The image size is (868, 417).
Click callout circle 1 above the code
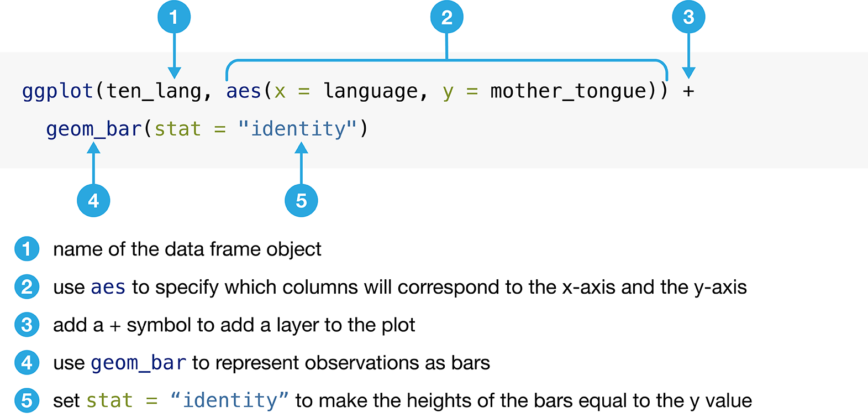174,17
